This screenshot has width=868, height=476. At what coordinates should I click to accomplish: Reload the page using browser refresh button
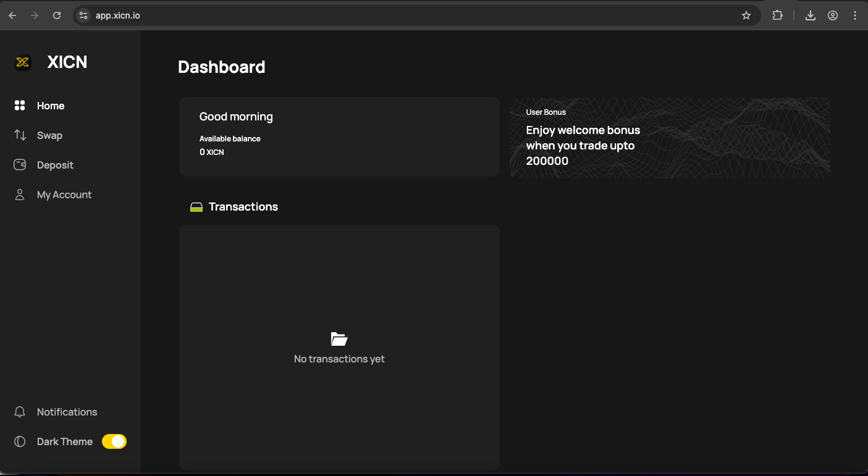coord(57,15)
